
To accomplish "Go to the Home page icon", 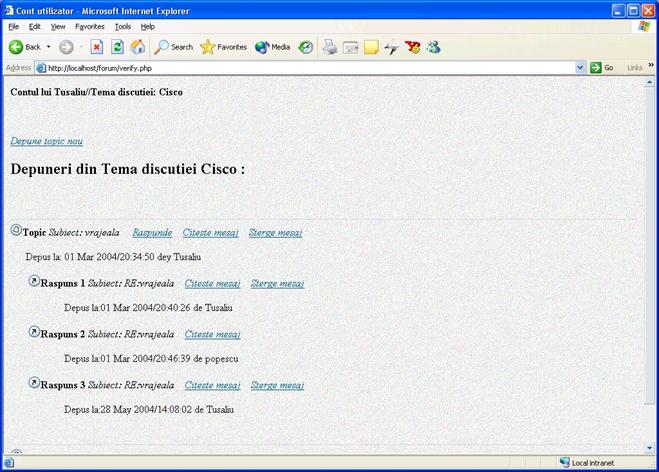I will click(x=137, y=47).
